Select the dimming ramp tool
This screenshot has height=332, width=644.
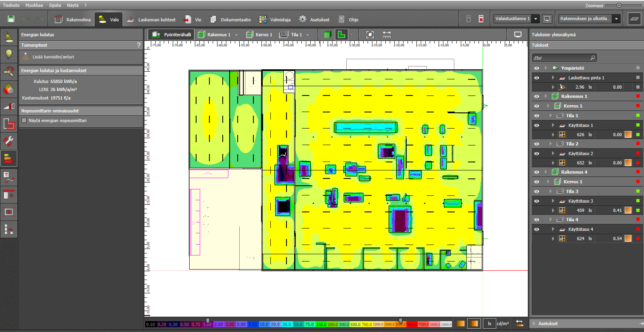9,106
